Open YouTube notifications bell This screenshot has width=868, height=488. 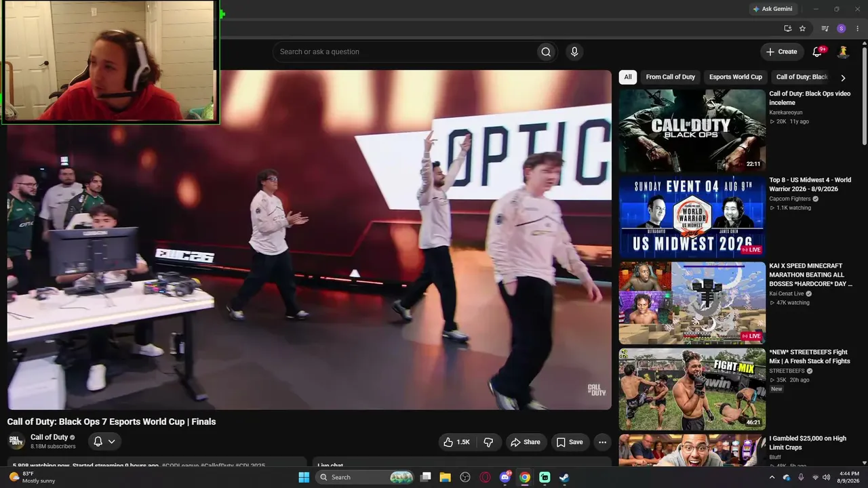tap(818, 52)
